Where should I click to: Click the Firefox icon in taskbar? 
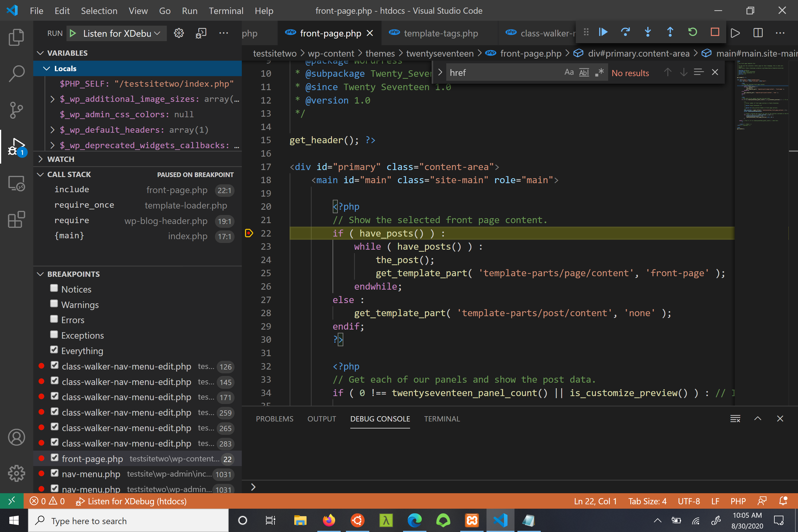(328, 520)
